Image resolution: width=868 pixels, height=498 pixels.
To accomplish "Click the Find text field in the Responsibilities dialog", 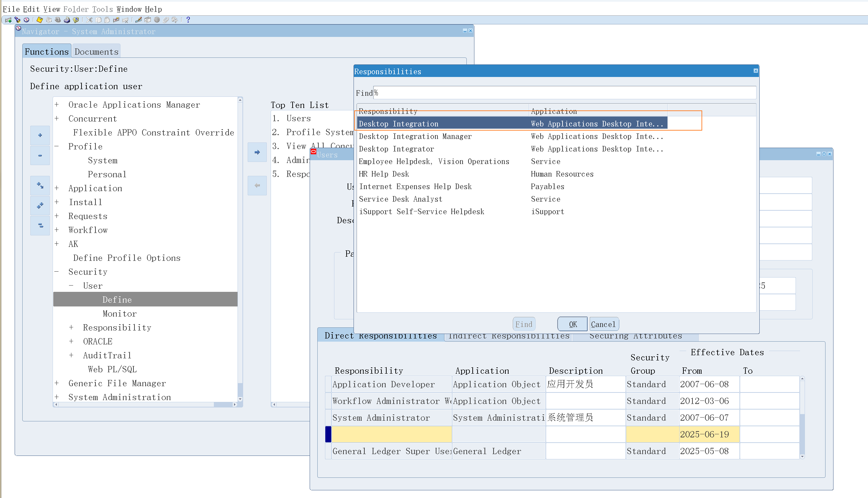I will (564, 93).
